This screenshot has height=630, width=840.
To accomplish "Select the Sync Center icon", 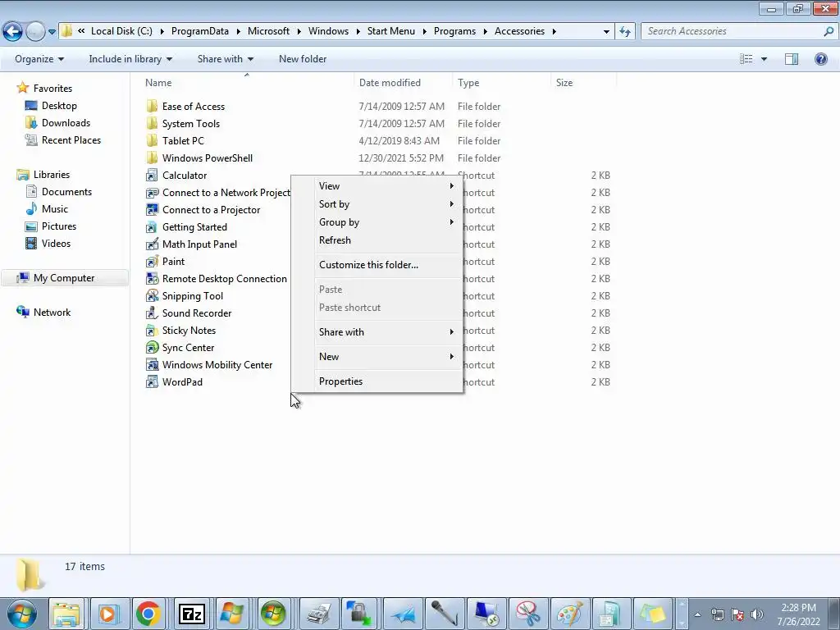I will point(152,348).
